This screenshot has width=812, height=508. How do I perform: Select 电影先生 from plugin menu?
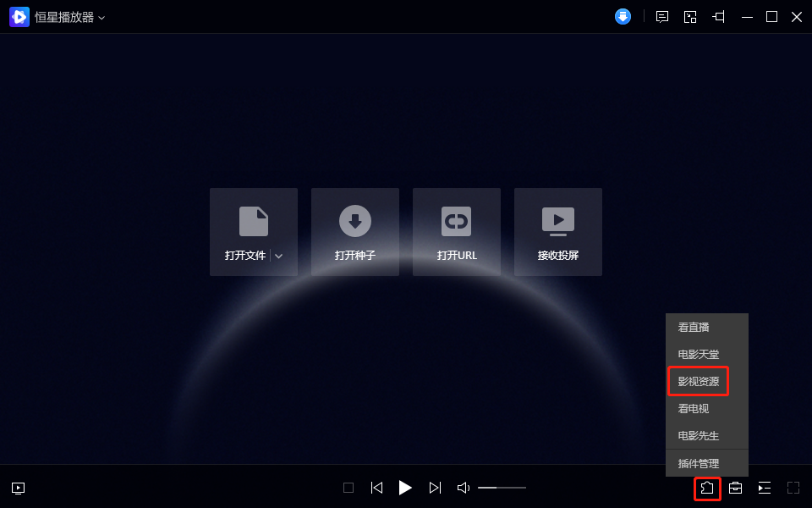(x=707, y=435)
